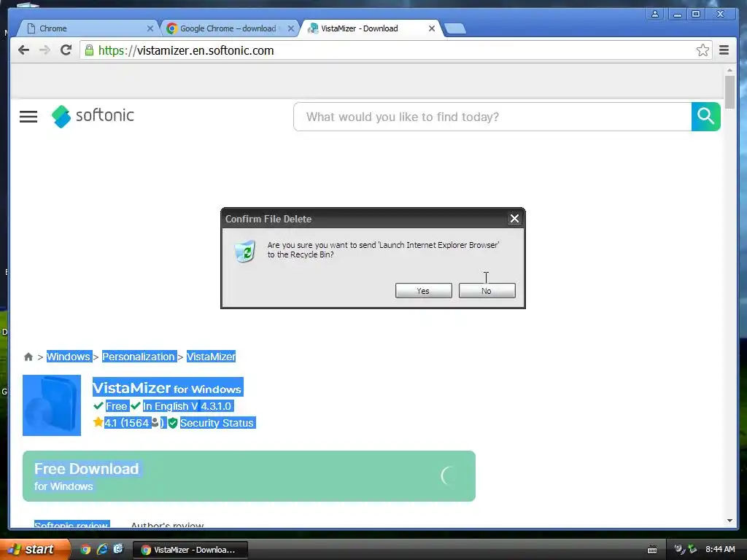This screenshot has height=560, width=747.
Task: Open the Windows start menu
Action: (34, 549)
